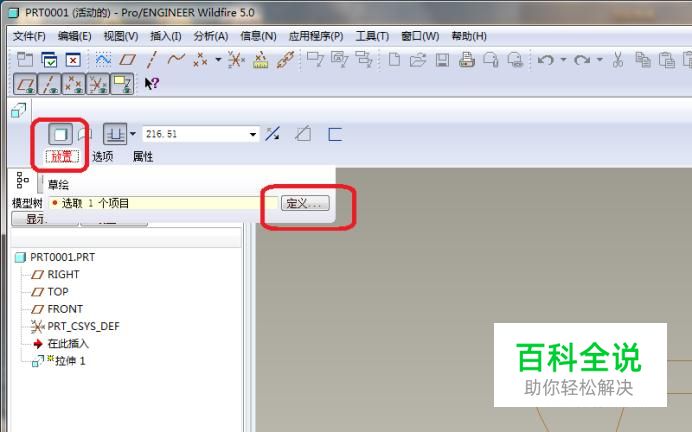This screenshot has width=692, height=432.
Task: Open the depth option dropdown arrow
Action: pyautogui.click(x=133, y=133)
